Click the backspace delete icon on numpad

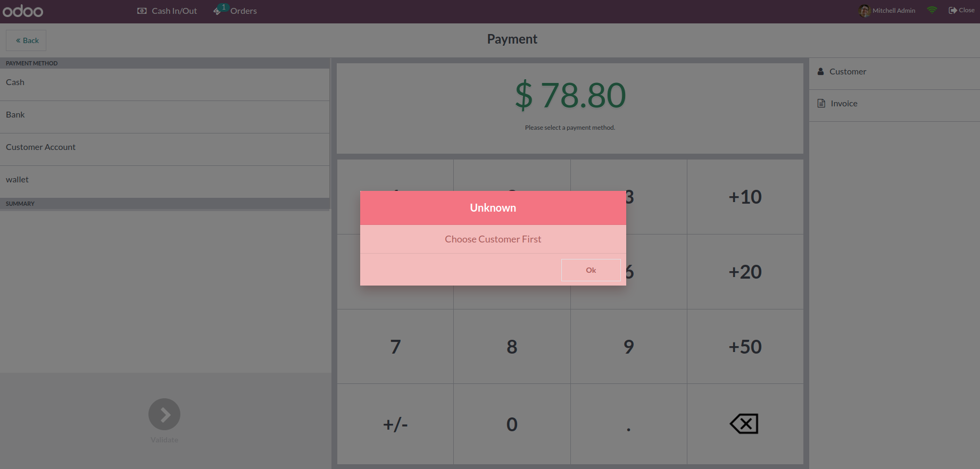[744, 424]
